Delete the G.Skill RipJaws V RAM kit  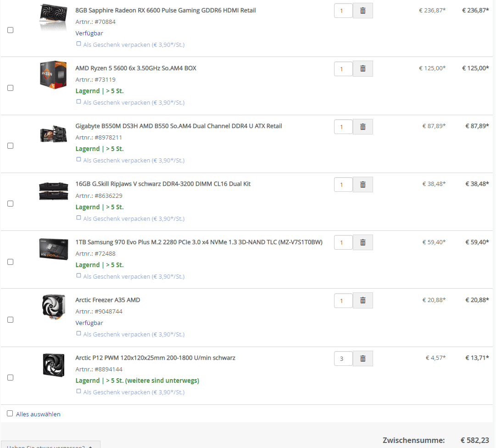tap(363, 185)
